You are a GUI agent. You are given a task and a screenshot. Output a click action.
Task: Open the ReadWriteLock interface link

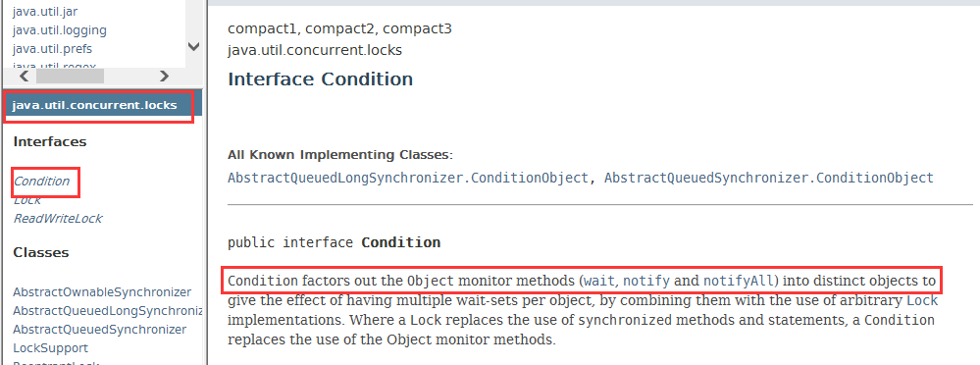(x=58, y=219)
